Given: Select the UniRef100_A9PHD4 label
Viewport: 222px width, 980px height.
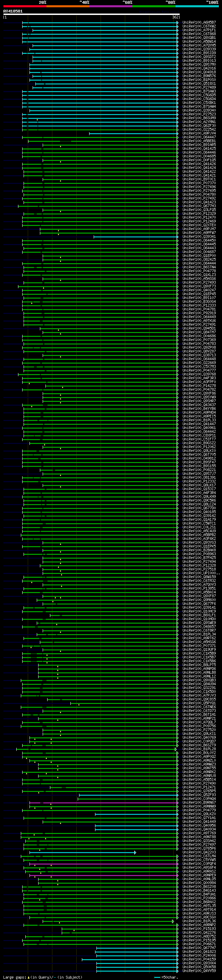Looking at the screenshot, I should (x=199, y=412).
